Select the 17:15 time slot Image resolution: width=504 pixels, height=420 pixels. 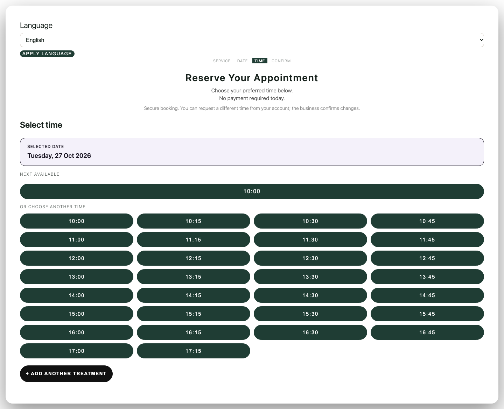coord(194,351)
